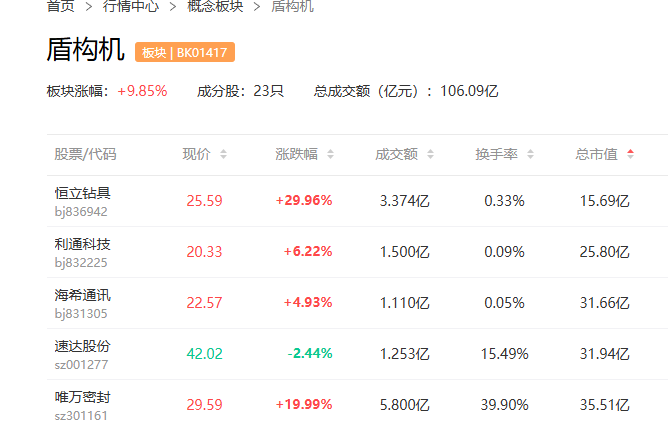Click the -2.44% change value
This screenshot has height=429, width=668.
point(310,353)
